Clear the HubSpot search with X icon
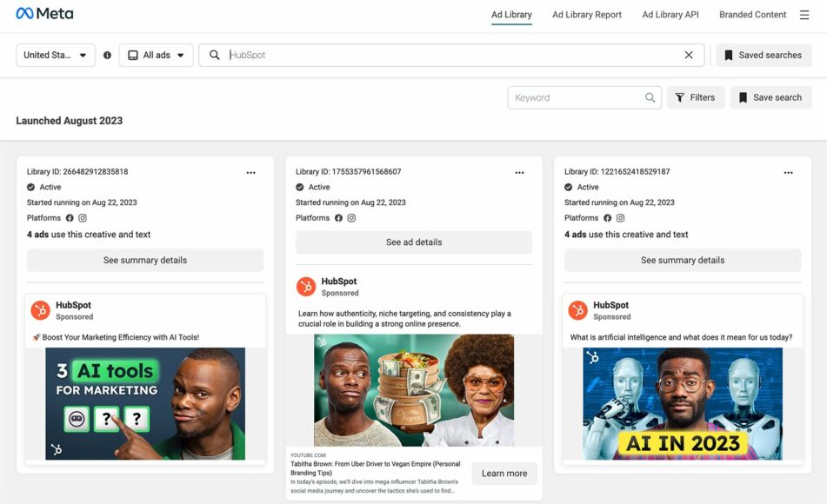This screenshot has width=827, height=504. [689, 55]
